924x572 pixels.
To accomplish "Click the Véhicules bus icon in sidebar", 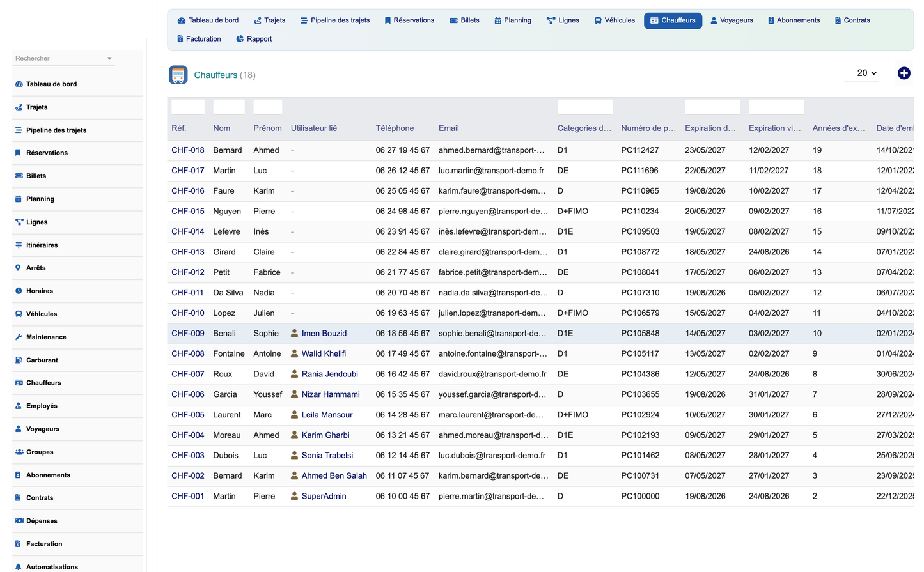I will tap(19, 314).
